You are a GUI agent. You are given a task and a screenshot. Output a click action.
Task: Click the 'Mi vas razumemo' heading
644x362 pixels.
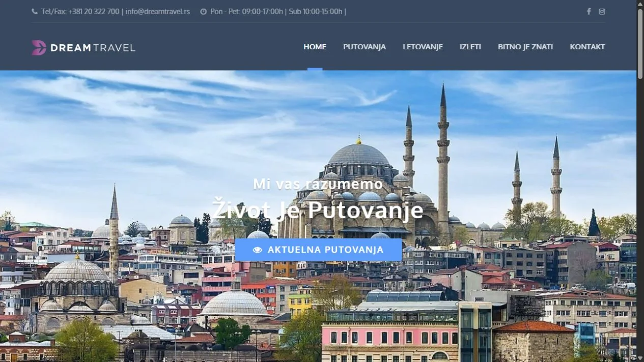click(x=318, y=184)
